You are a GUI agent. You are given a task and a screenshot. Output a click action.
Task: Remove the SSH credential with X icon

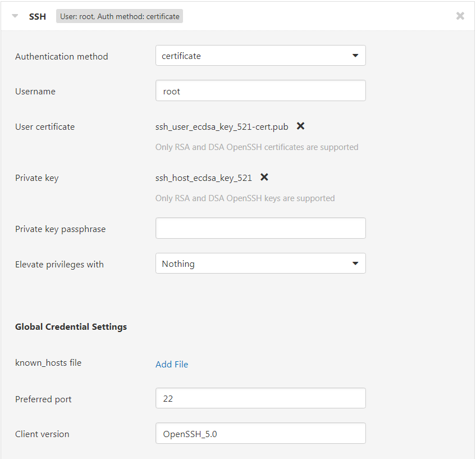point(460,16)
